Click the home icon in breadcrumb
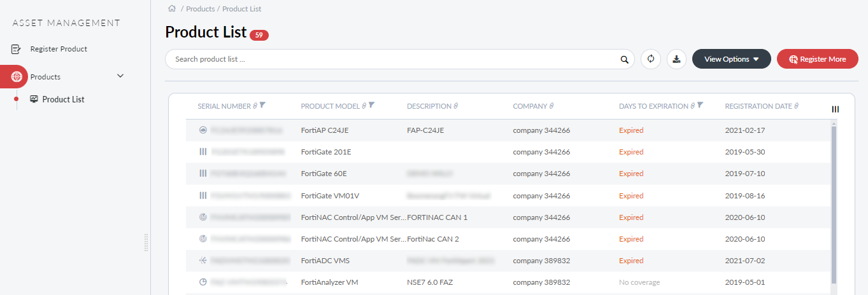This screenshot has width=868, height=295. click(x=171, y=9)
